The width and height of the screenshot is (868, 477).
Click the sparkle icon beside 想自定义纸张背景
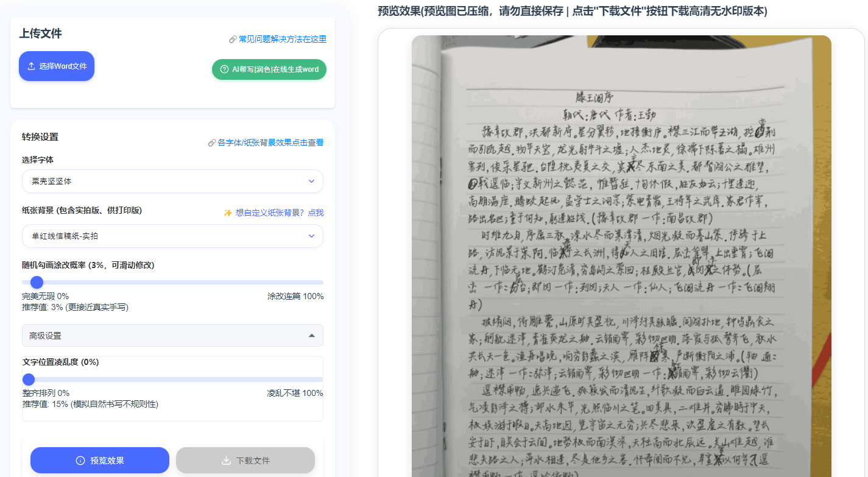[228, 213]
